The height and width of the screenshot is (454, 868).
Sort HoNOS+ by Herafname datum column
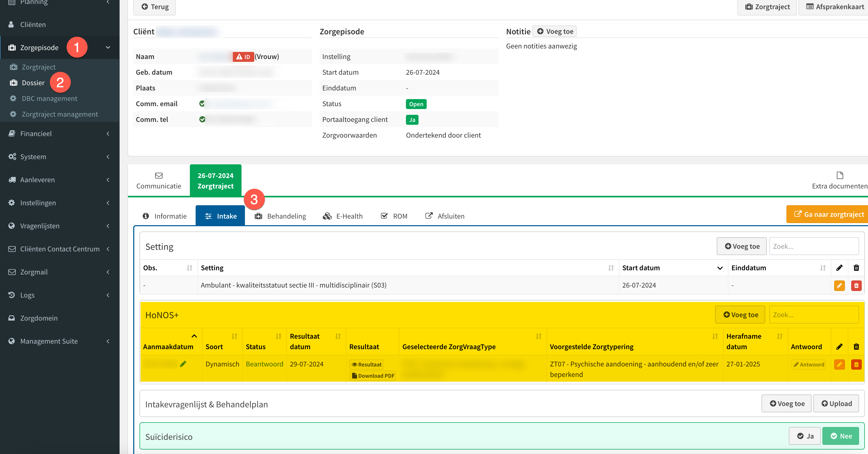[780, 336]
